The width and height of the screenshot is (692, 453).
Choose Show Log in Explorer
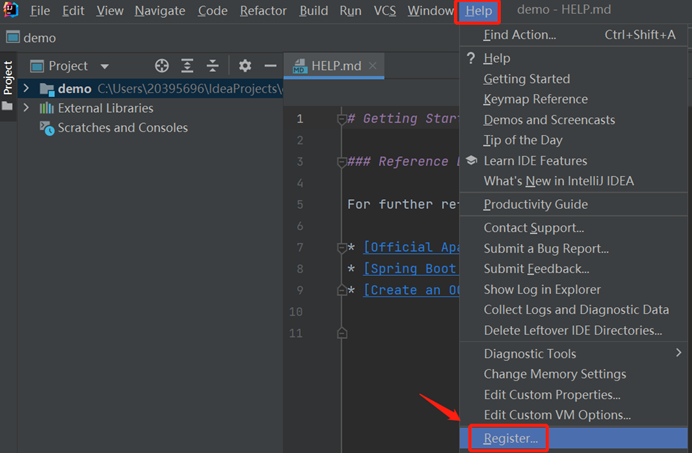pyautogui.click(x=574, y=290)
